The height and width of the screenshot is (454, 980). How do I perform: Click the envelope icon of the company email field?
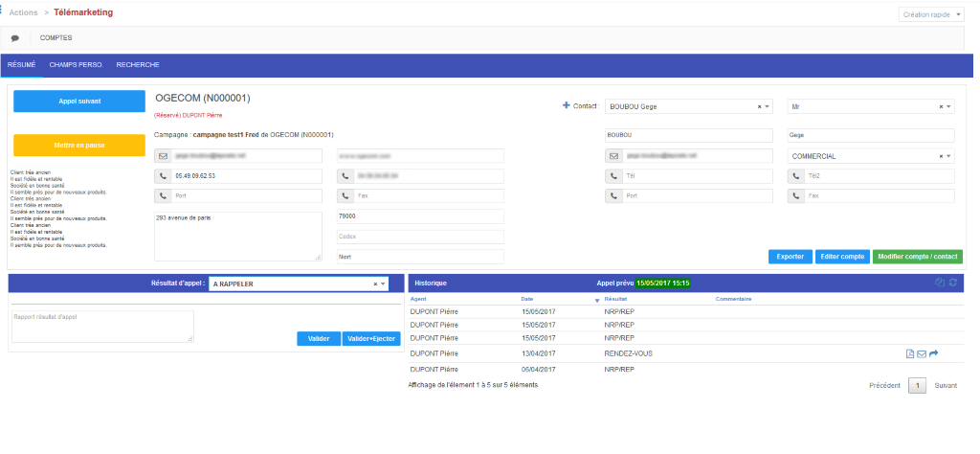[x=163, y=156]
